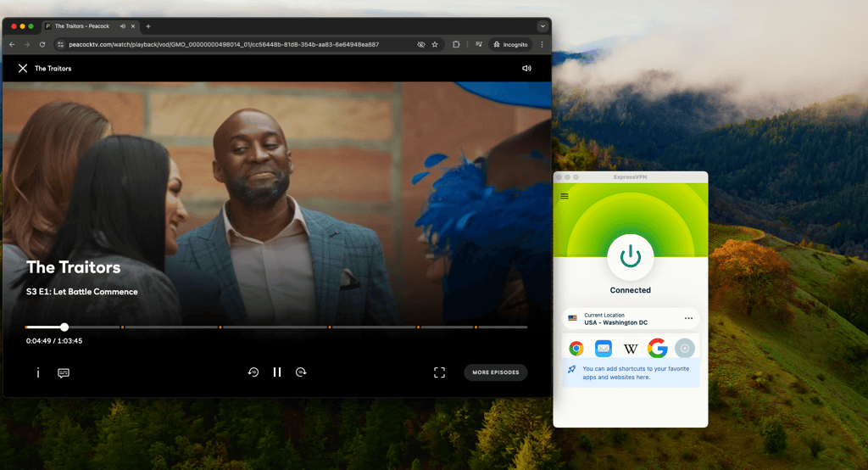The height and width of the screenshot is (470, 868).
Task: Skip forward ten seconds in player
Action: pos(301,372)
